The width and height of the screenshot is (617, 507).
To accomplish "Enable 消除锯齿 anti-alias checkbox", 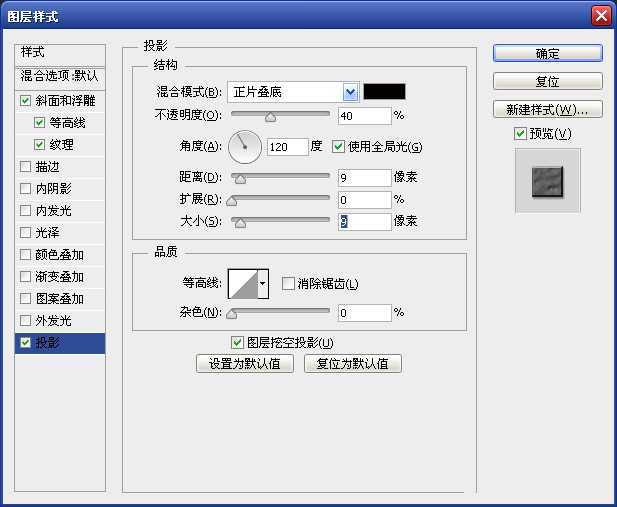I will (x=288, y=284).
